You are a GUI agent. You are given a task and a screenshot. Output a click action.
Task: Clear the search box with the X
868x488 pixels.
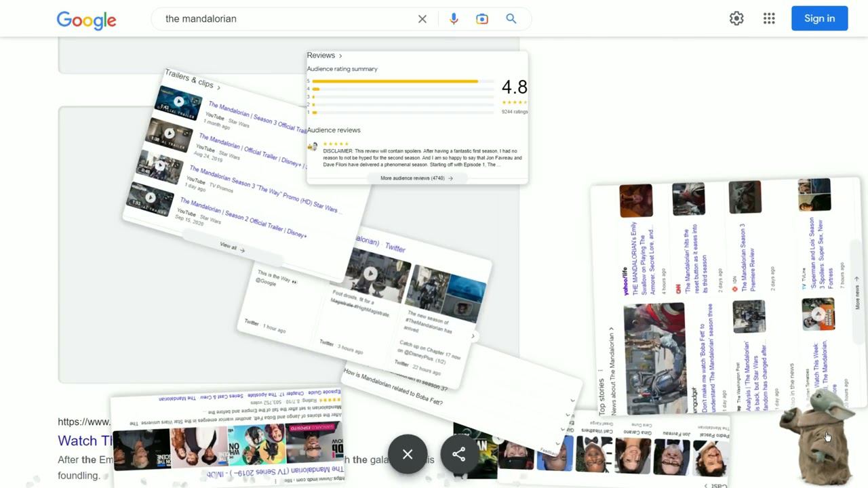point(422,19)
